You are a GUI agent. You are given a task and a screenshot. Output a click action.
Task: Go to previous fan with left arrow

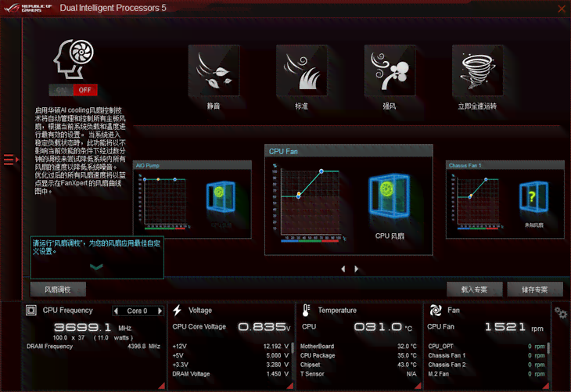[343, 269]
